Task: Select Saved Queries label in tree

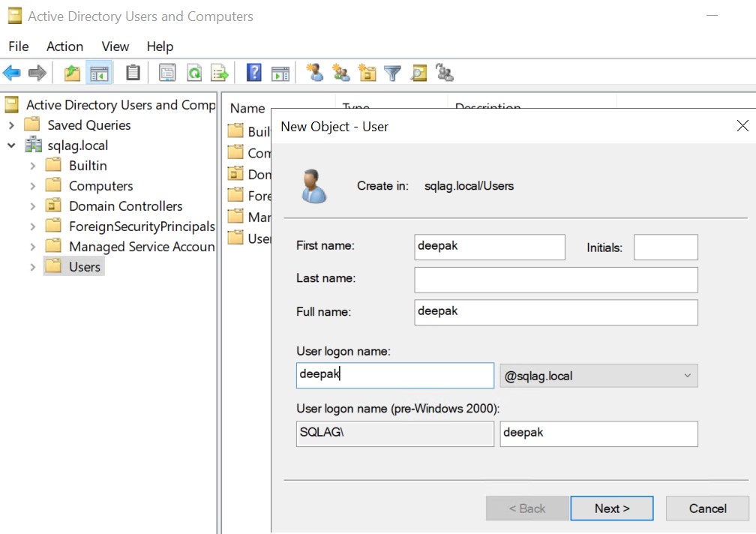Action: coord(89,124)
